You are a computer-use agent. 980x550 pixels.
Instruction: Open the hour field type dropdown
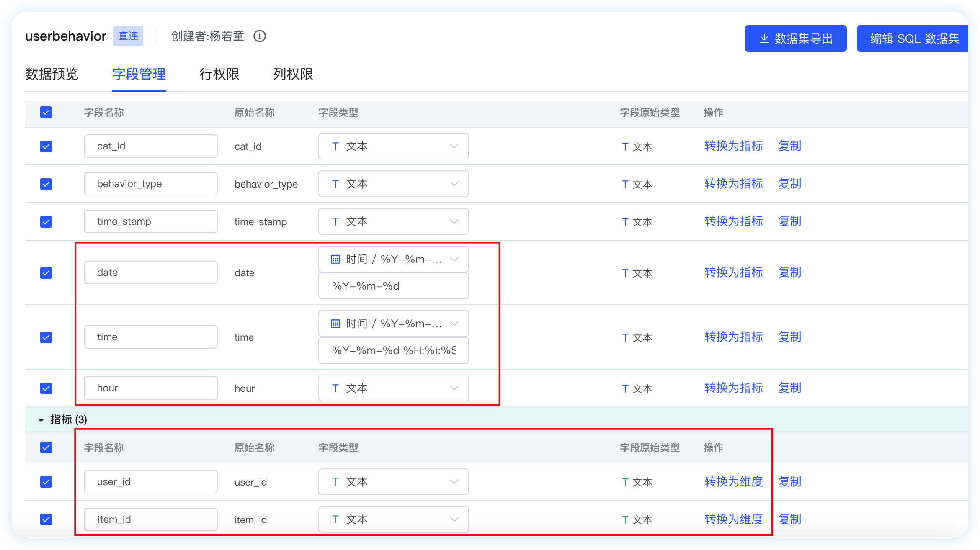393,388
